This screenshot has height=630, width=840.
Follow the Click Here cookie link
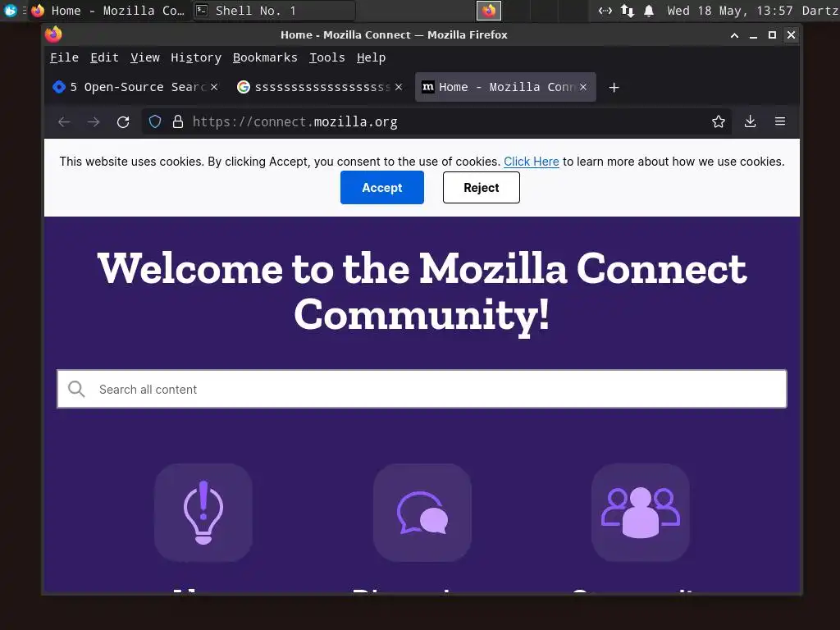coord(532,162)
